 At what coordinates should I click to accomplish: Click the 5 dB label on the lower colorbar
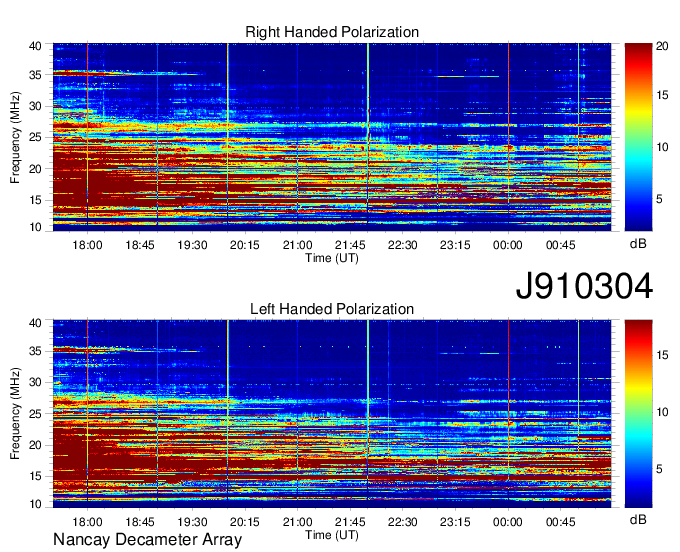tap(659, 469)
